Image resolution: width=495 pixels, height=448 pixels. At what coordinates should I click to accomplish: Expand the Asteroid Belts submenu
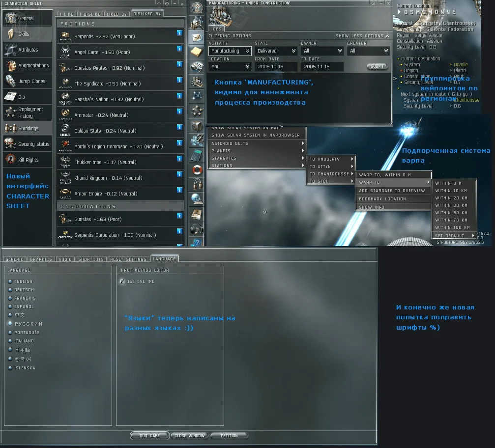coord(256,143)
